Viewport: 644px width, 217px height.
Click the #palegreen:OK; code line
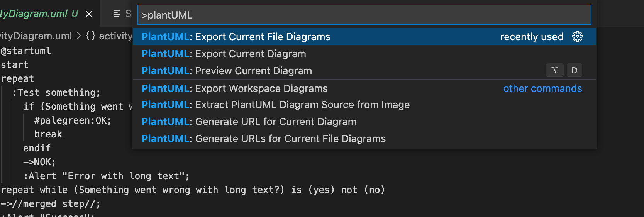pos(73,120)
